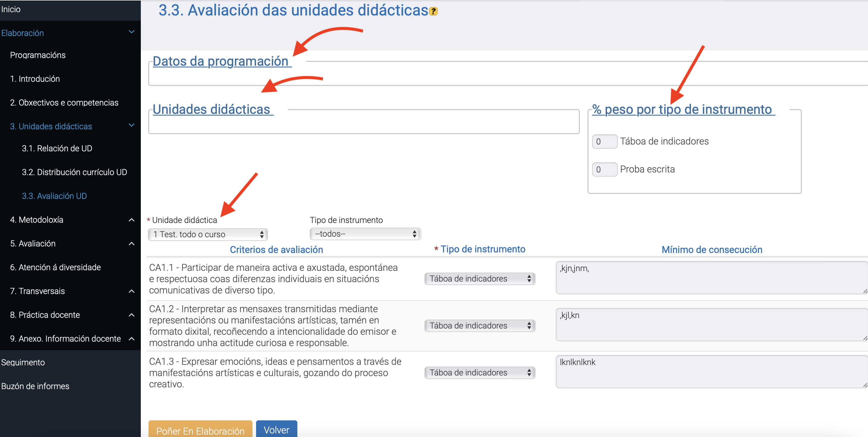This screenshot has height=437, width=868.
Task: Open Elaboración menu section
Action: tap(23, 33)
